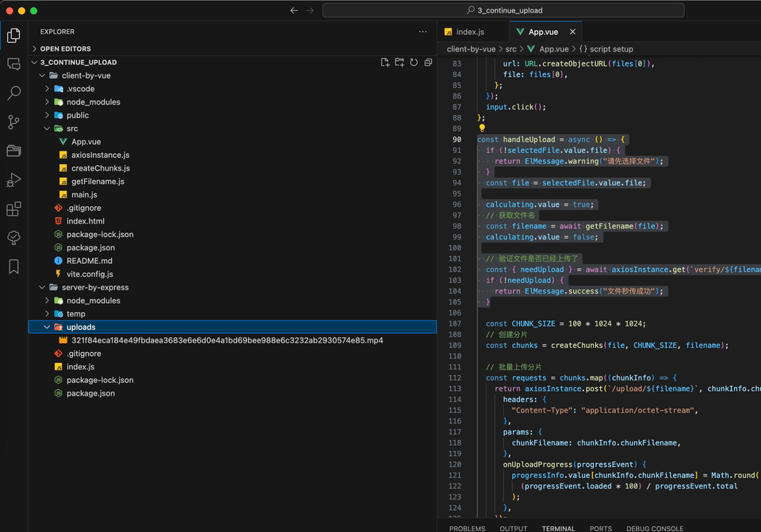This screenshot has height=532, width=761.
Task: Open the Bookmarks view in activity bar
Action: [13, 266]
